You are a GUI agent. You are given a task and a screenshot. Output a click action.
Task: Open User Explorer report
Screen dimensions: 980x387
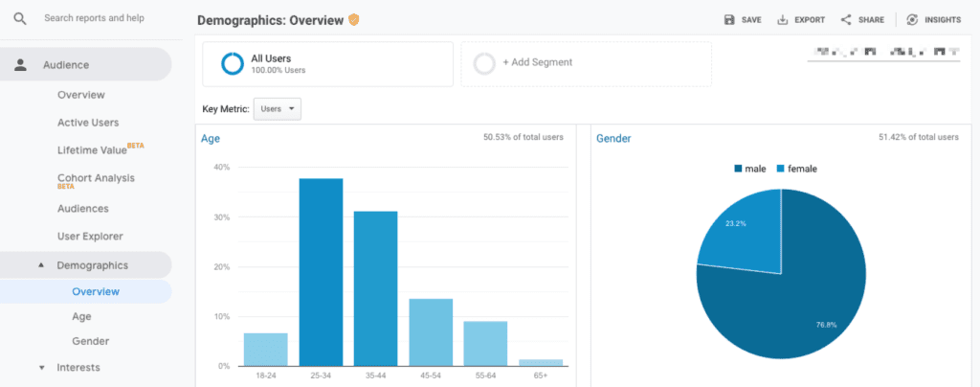coord(90,237)
